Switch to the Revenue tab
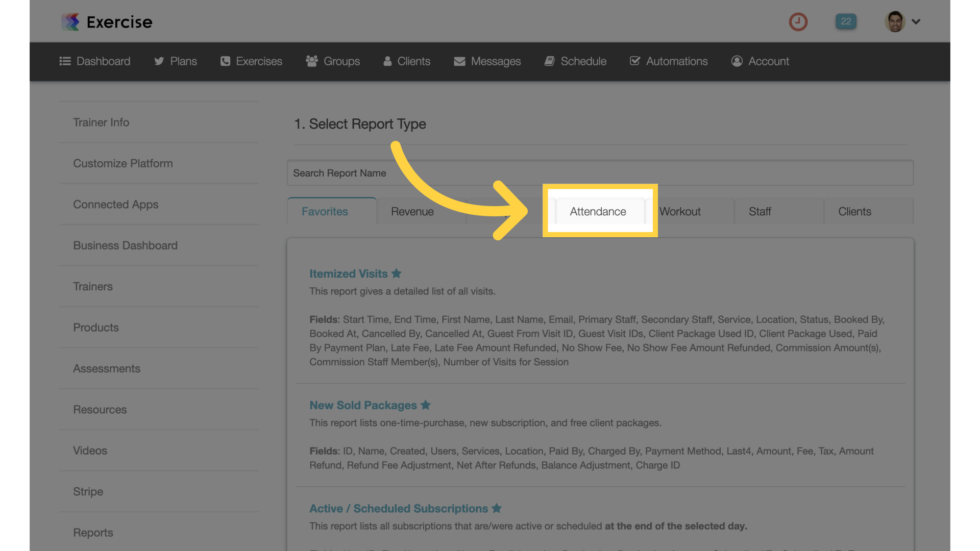This screenshot has width=980, height=551. coord(422,211)
